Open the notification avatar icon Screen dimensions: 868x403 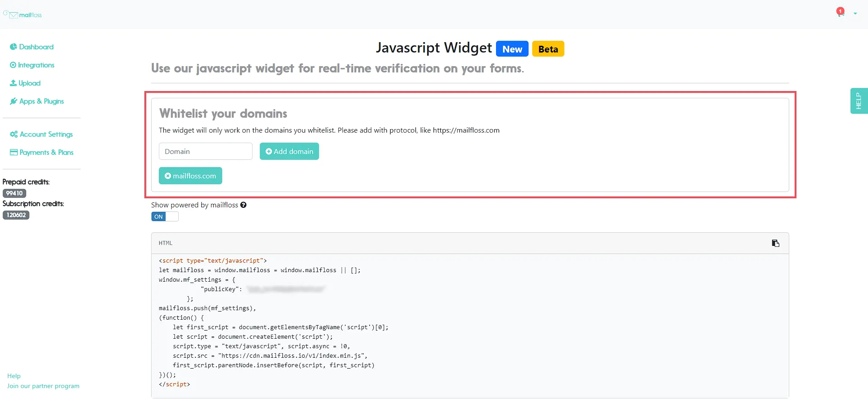840,12
